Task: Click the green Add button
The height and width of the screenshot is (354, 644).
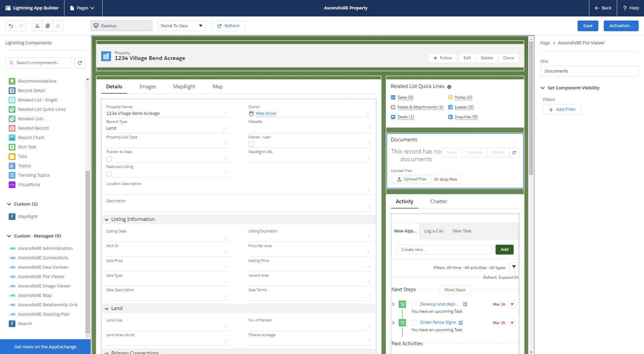Action: [504, 250]
